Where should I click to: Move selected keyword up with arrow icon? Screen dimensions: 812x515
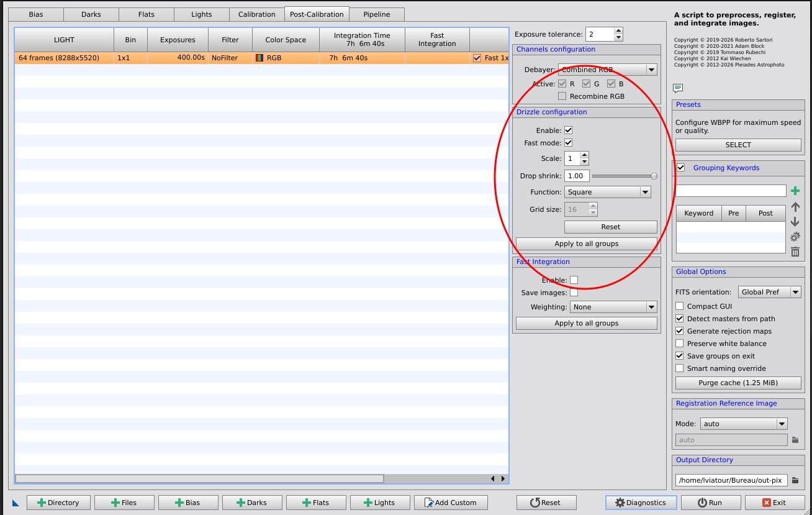point(795,207)
